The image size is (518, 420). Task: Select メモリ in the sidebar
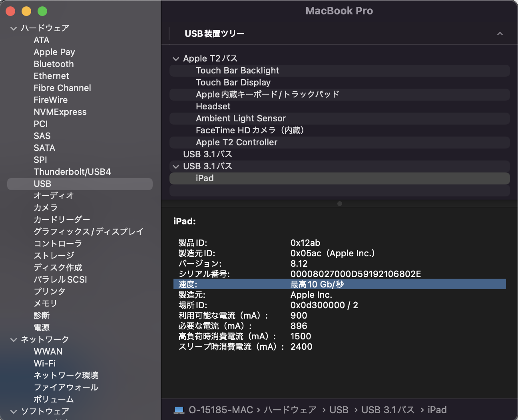pyautogui.click(x=46, y=303)
